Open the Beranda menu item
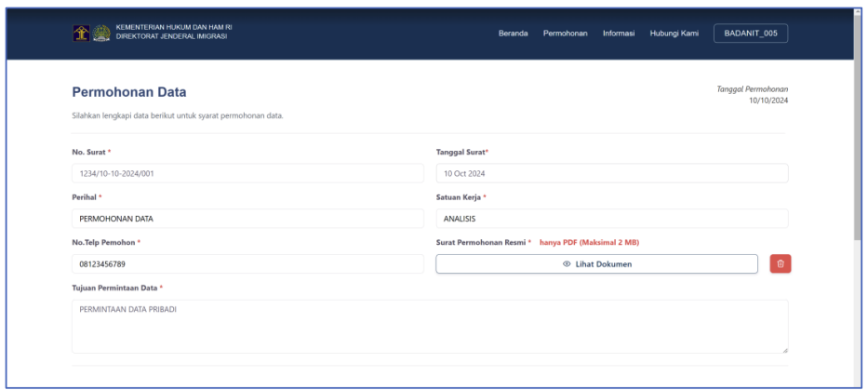Viewport: 868px width, 390px height. click(x=513, y=34)
